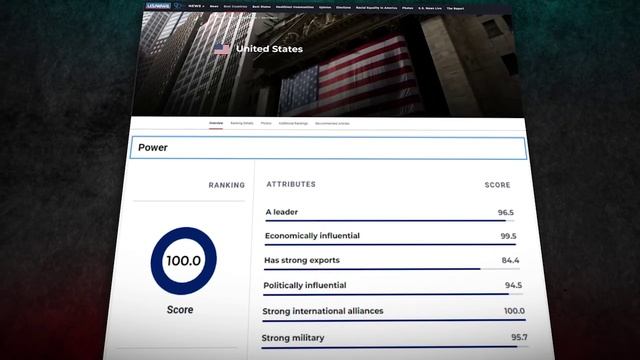The width and height of the screenshot is (640, 360).
Task: Click the United States flag icon
Action: pos(222,49)
